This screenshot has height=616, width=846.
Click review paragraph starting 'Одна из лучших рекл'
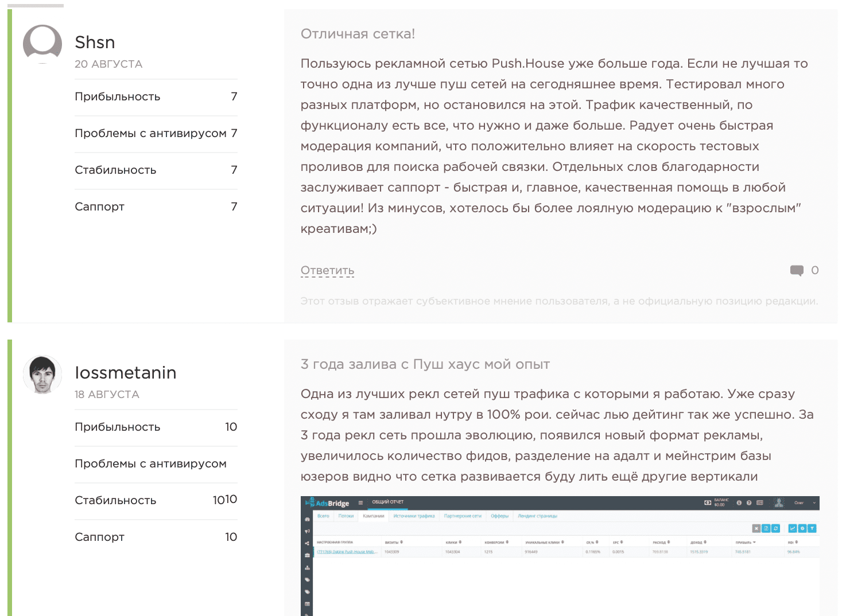pyautogui.click(x=557, y=435)
